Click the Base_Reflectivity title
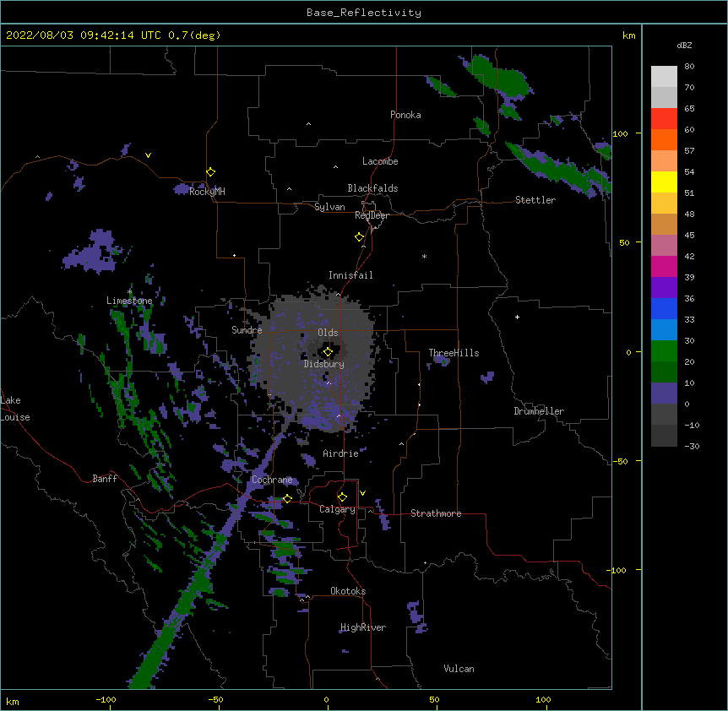728x711 pixels. click(x=364, y=13)
